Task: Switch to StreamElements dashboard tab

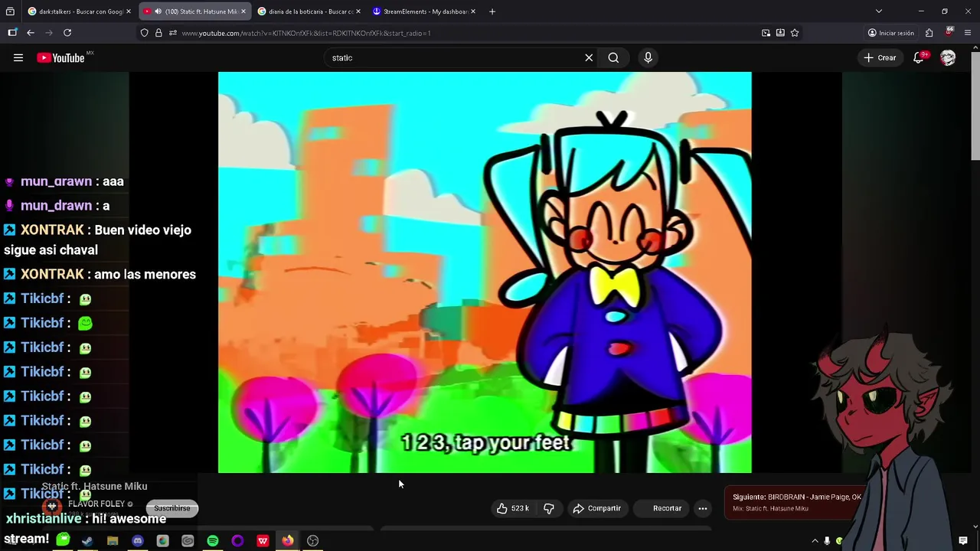Action: [424, 11]
